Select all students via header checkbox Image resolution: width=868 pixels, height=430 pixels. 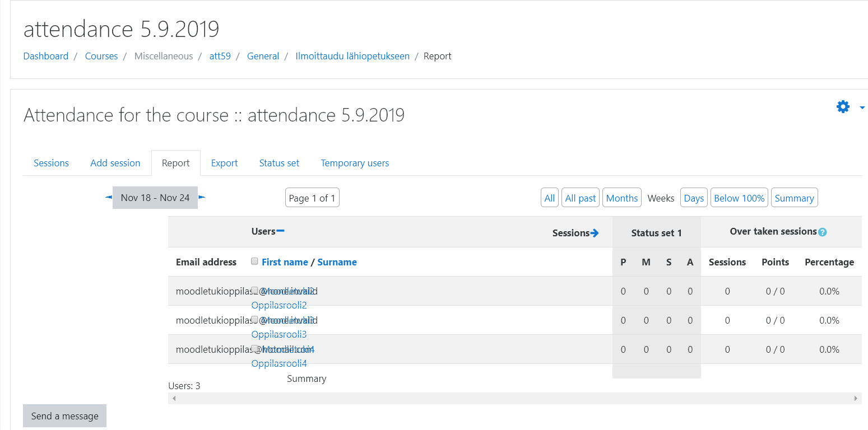pos(254,261)
